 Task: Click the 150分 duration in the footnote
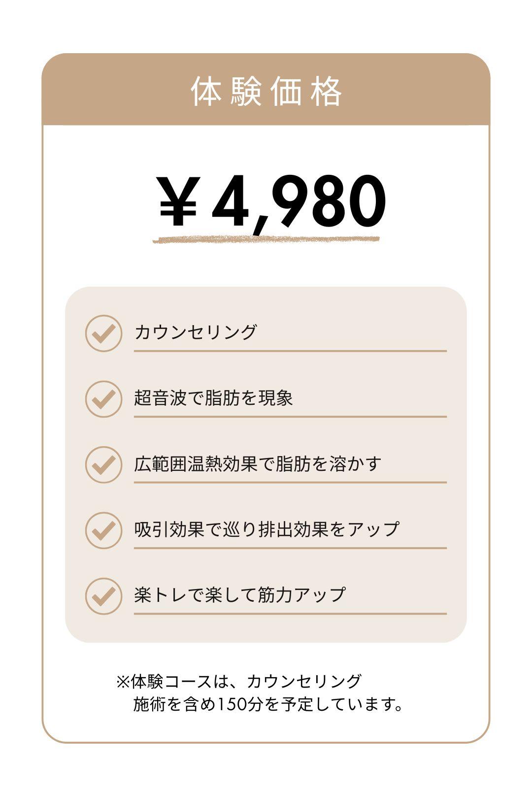pyautogui.click(x=240, y=705)
